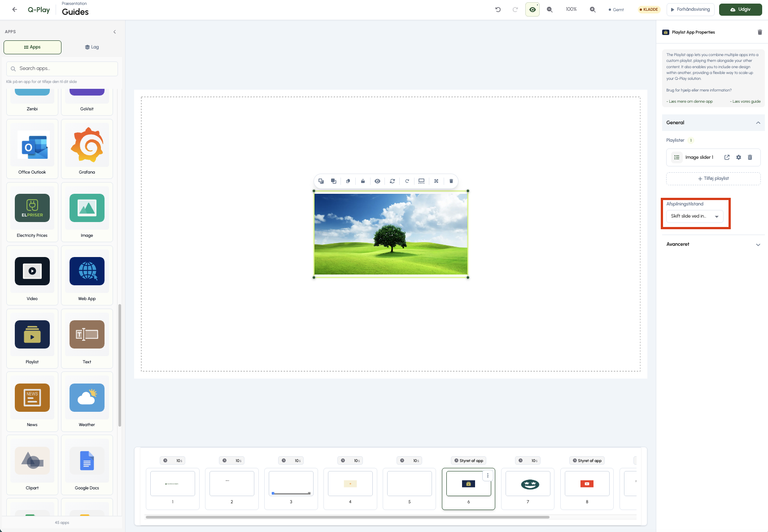Add the Office Outlook app
The height and width of the screenshot is (532, 768).
point(32,149)
